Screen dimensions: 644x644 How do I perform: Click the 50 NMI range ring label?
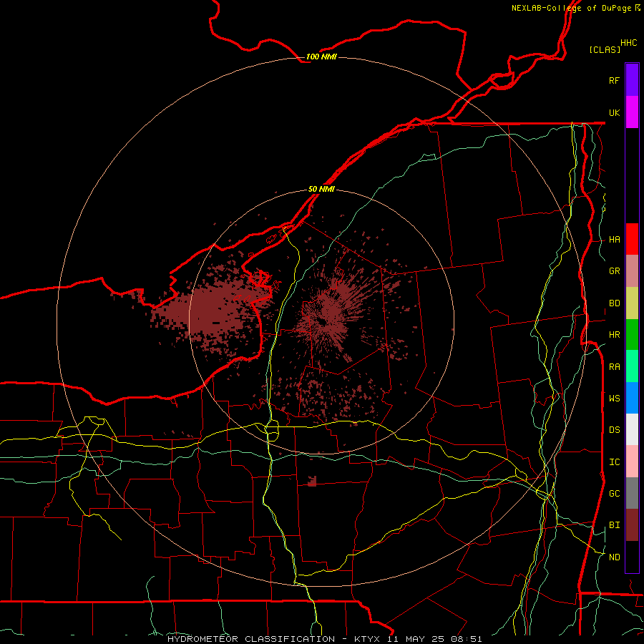[x=321, y=189]
